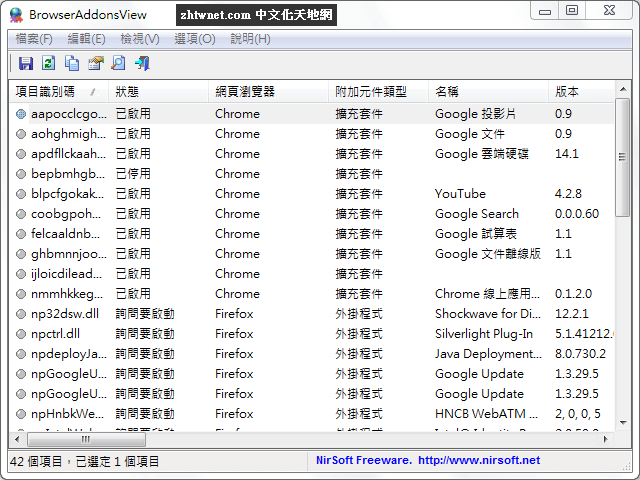Sort by the 項目識別碼 column header
Screen dimensions: 640x480
coord(58,92)
